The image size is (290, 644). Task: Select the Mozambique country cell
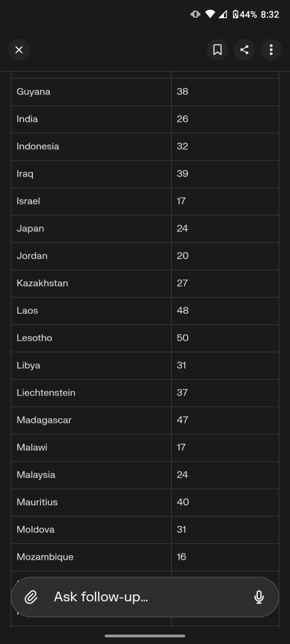pyautogui.click(x=91, y=557)
